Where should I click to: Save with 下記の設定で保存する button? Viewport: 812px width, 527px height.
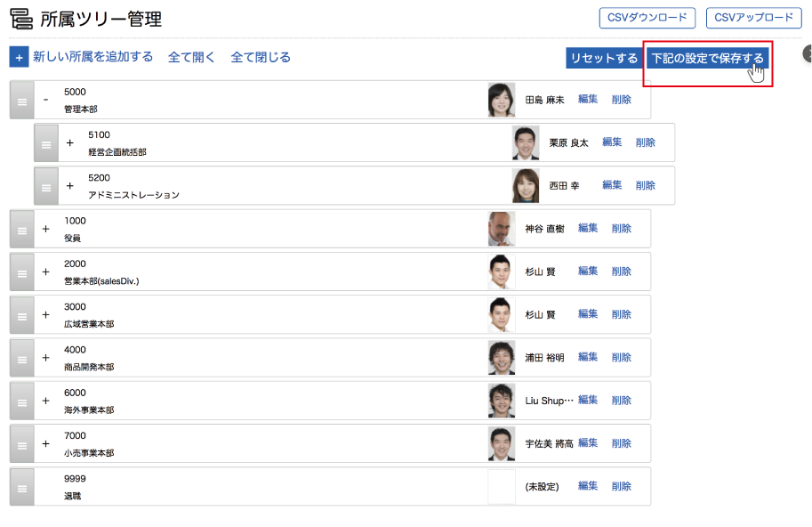[x=707, y=58]
